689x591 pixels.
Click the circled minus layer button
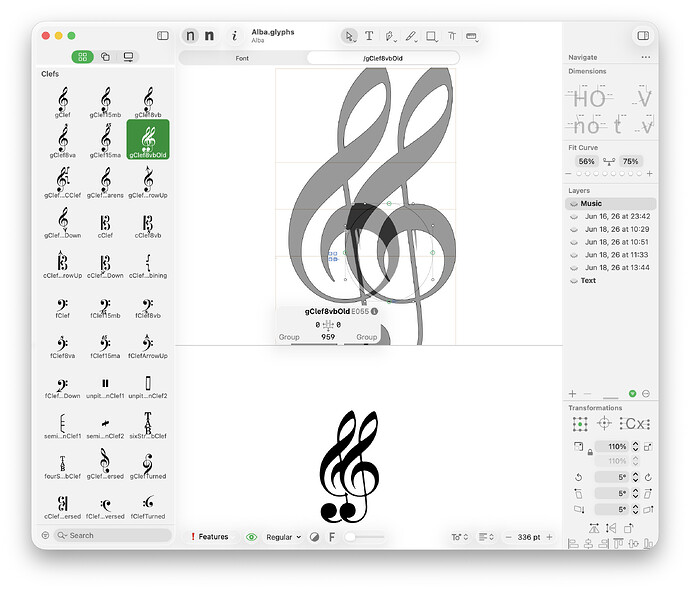pos(646,394)
